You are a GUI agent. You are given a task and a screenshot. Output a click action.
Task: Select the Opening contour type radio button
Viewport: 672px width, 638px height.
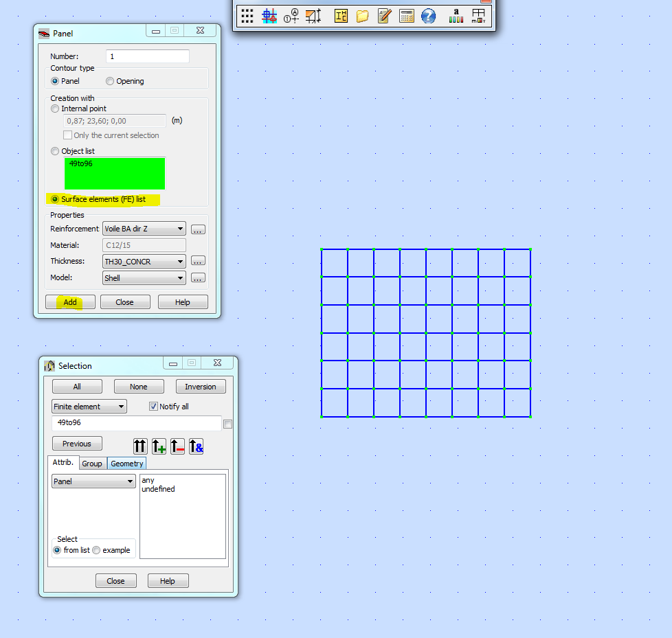click(109, 81)
